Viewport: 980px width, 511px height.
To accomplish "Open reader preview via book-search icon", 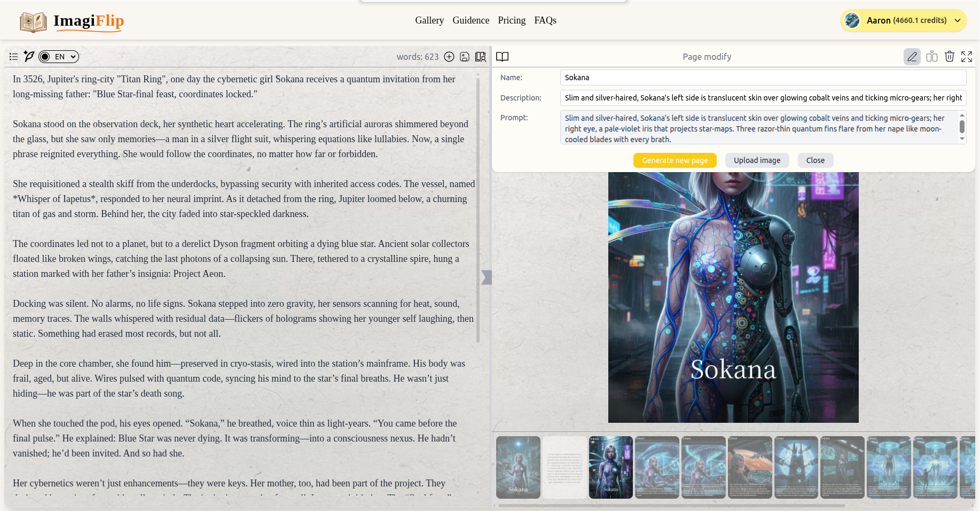I will click(x=480, y=56).
